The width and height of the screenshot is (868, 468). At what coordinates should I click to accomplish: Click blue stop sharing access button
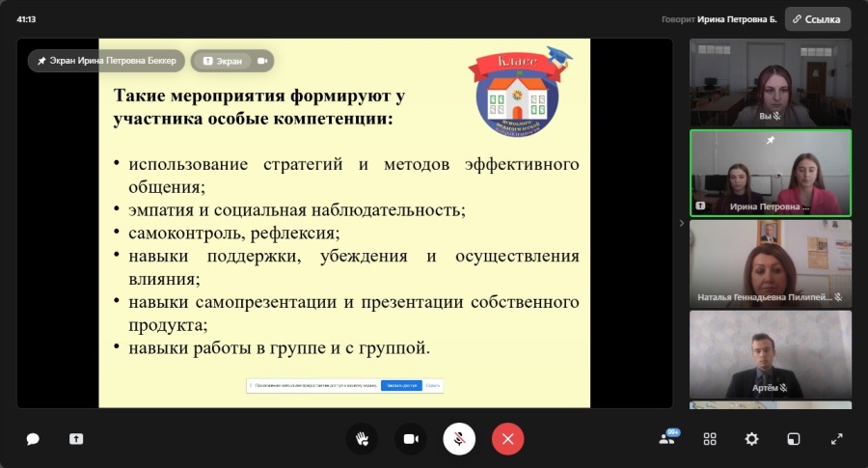click(400, 386)
